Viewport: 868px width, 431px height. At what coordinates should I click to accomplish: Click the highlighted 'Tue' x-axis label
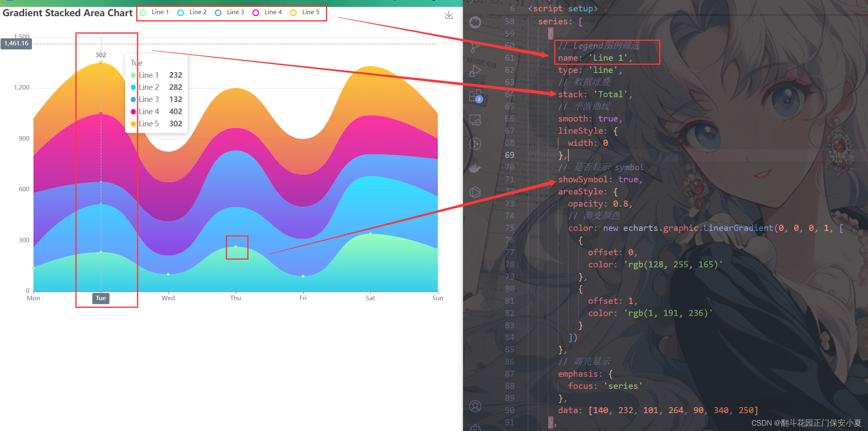101,298
